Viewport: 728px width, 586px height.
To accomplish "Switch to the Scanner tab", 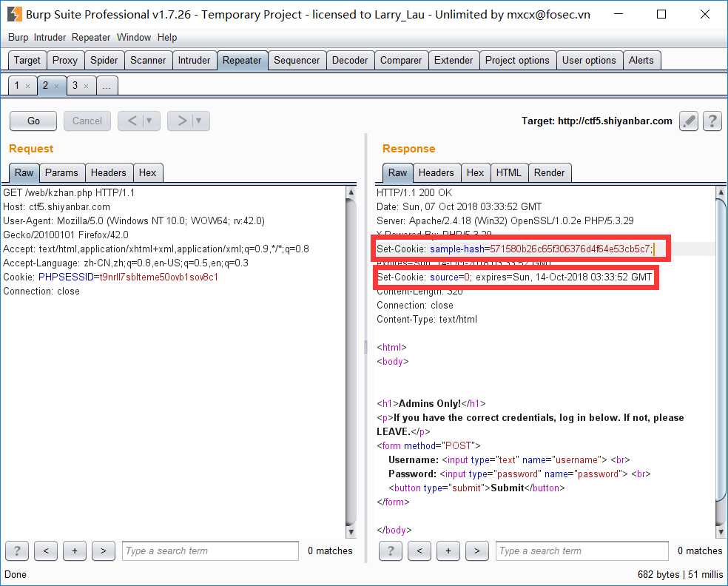I will (x=148, y=61).
